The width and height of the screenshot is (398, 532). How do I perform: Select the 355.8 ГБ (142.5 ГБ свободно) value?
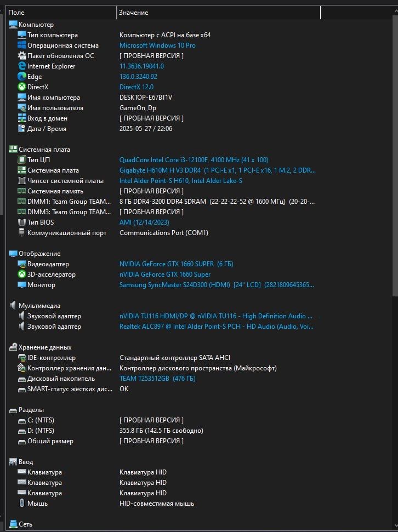coord(161,431)
